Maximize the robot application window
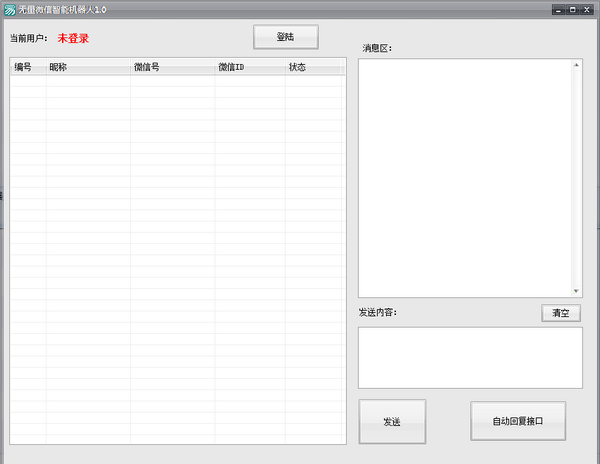 pyautogui.click(x=572, y=10)
